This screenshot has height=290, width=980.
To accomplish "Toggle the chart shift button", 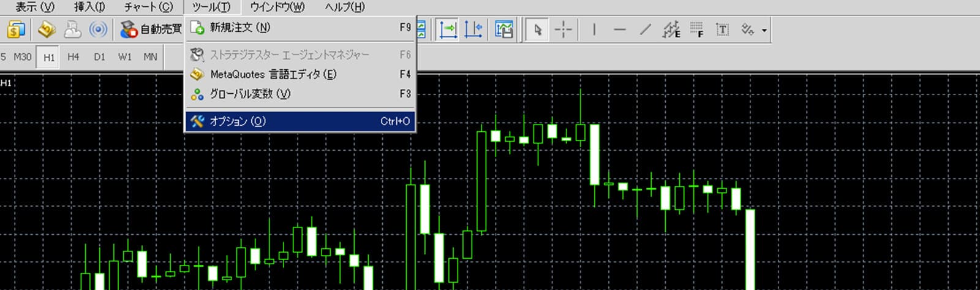I will (473, 29).
